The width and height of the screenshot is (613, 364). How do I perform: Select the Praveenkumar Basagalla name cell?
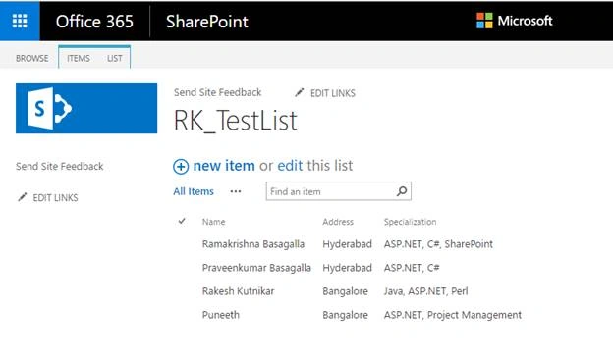coord(256,268)
